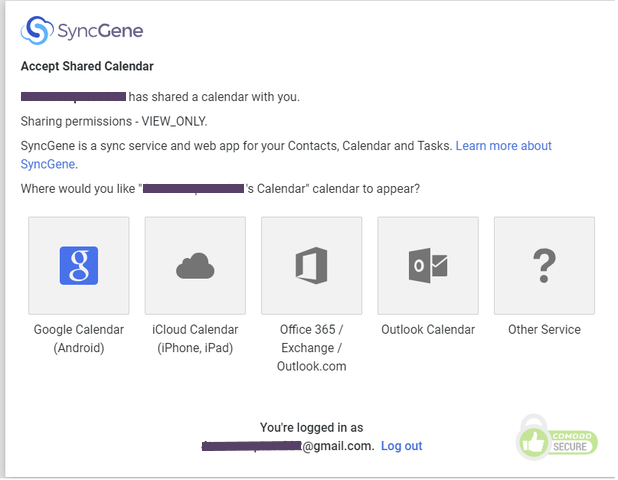Choose the question mark Other Service tile
Image resolution: width=618 pixels, height=480 pixels.
(x=544, y=266)
